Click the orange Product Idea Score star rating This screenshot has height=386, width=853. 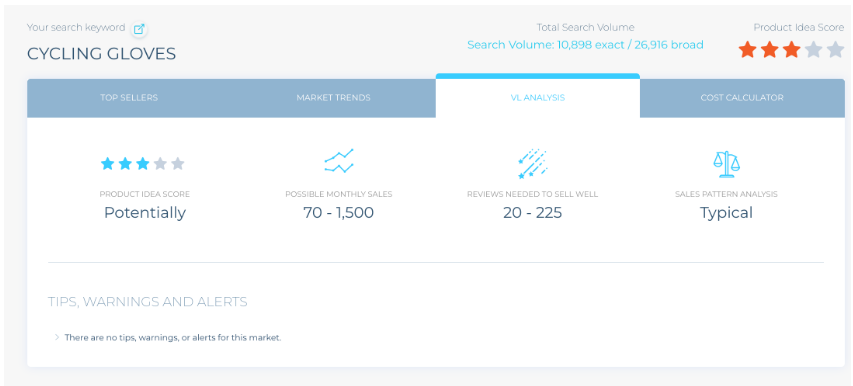(791, 50)
